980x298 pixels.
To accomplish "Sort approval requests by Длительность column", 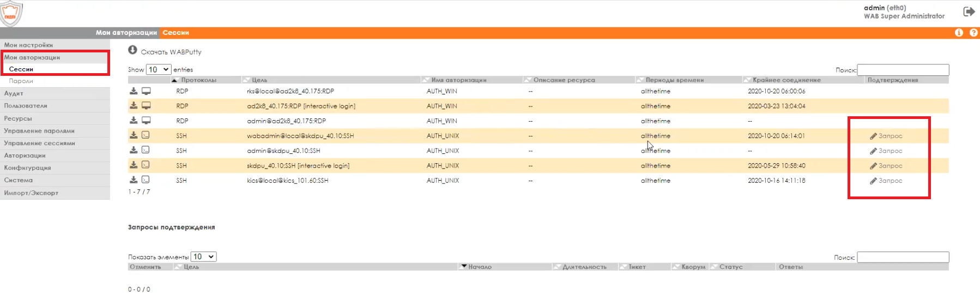I will click(x=585, y=267).
